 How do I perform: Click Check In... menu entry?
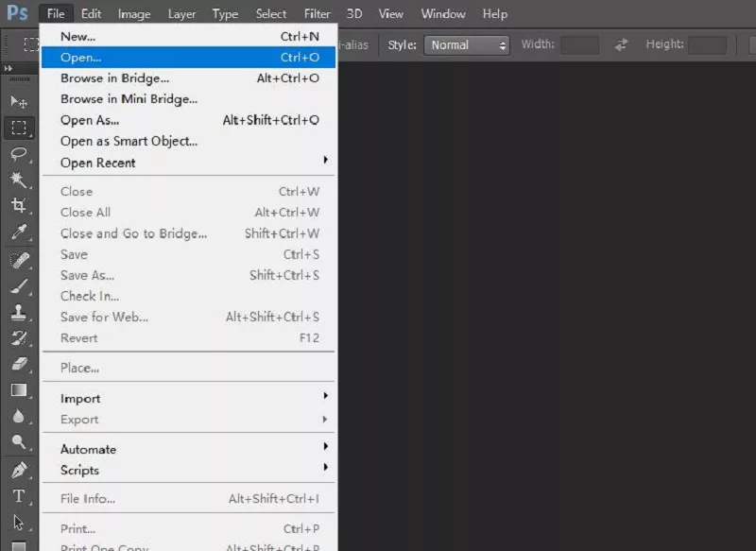click(188, 296)
